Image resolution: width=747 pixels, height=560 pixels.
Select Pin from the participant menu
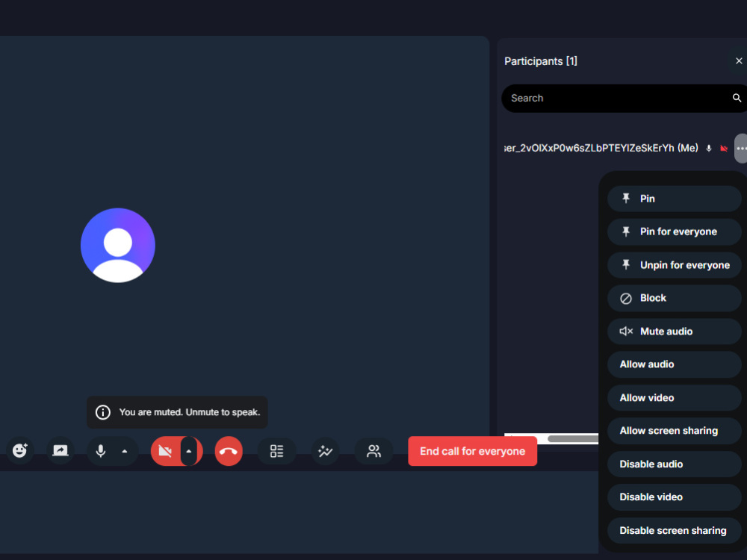674,199
